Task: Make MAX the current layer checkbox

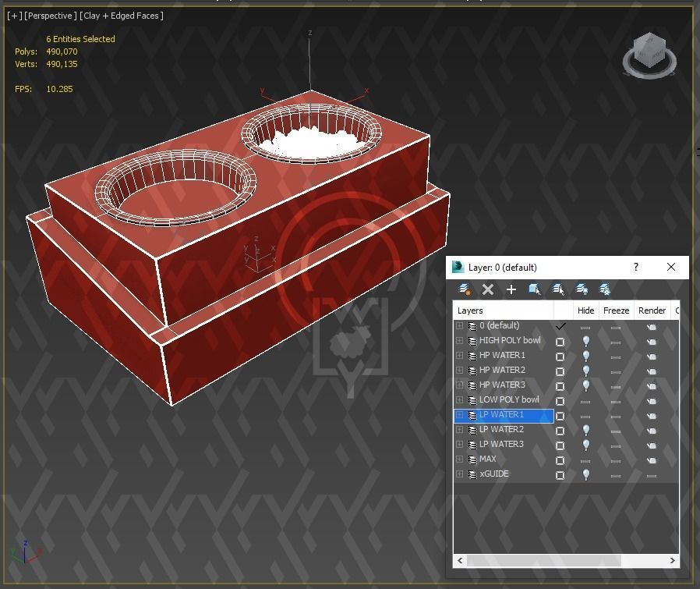Action: coord(560,461)
